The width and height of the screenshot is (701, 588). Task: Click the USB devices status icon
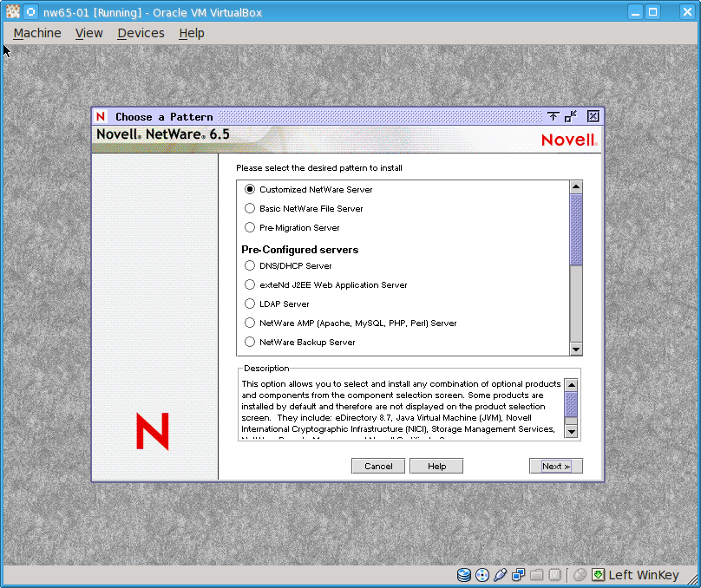501,575
